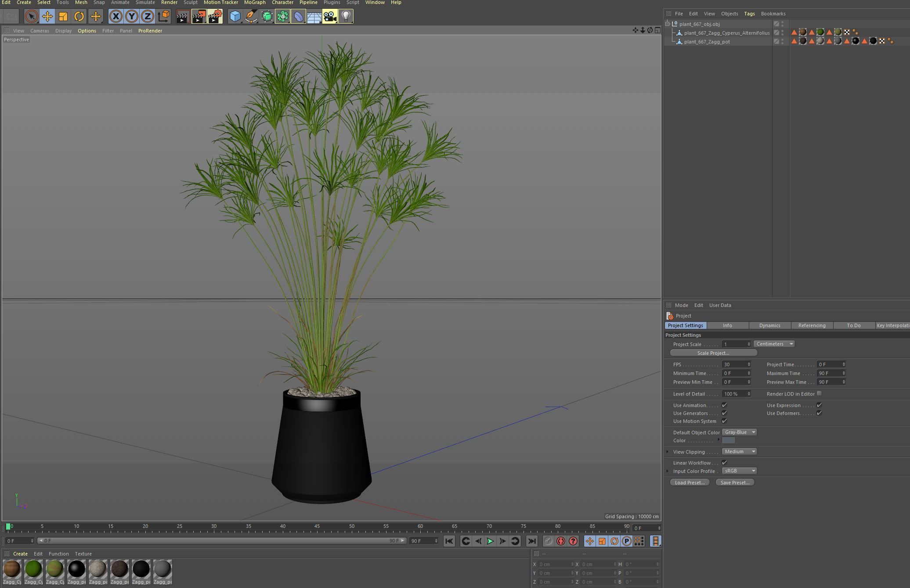Toggle the X axis lock
The image size is (910, 588).
(x=116, y=17)
